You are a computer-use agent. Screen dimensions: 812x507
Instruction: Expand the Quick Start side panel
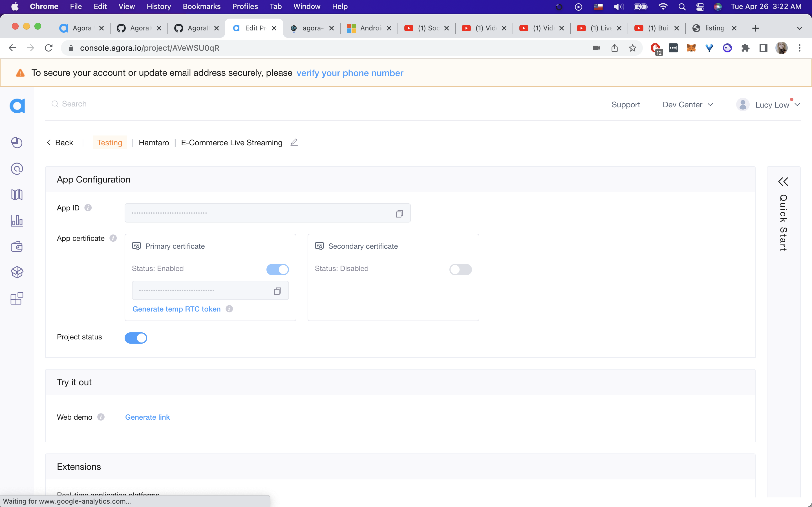(x=783, y=181)
